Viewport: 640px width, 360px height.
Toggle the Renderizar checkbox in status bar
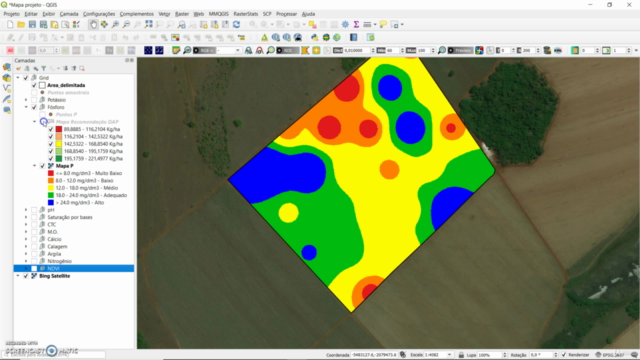click(564, 355)
